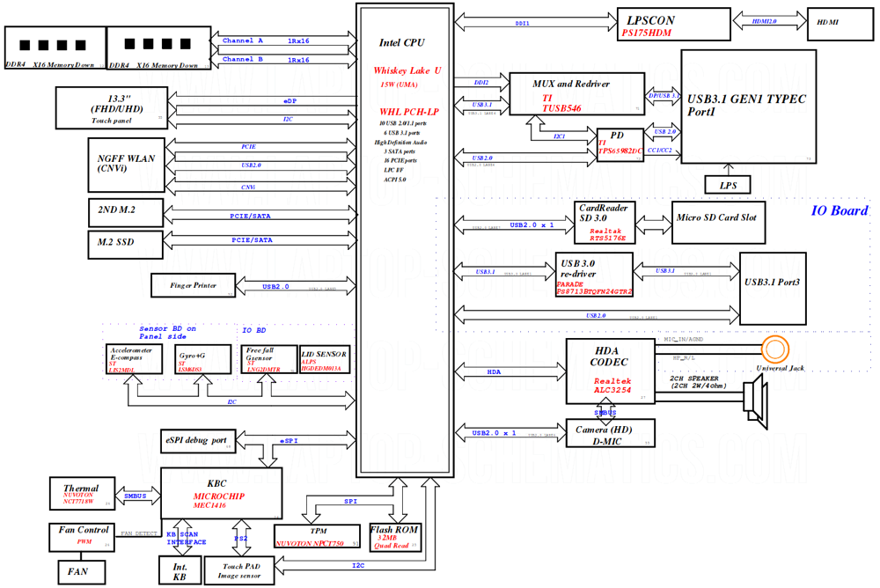Click the HDMI2.0 arrow label
The width and height of the screenshot is (880, 588).
(765, 21)
